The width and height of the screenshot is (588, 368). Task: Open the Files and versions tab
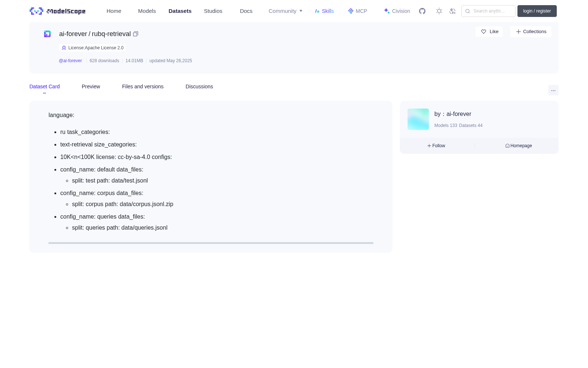[x=143, y=86]
